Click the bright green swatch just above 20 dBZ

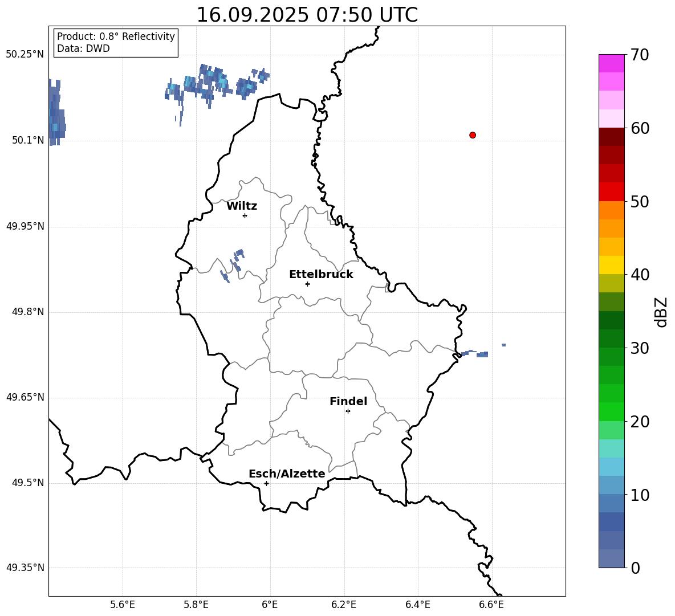[612, 411]
